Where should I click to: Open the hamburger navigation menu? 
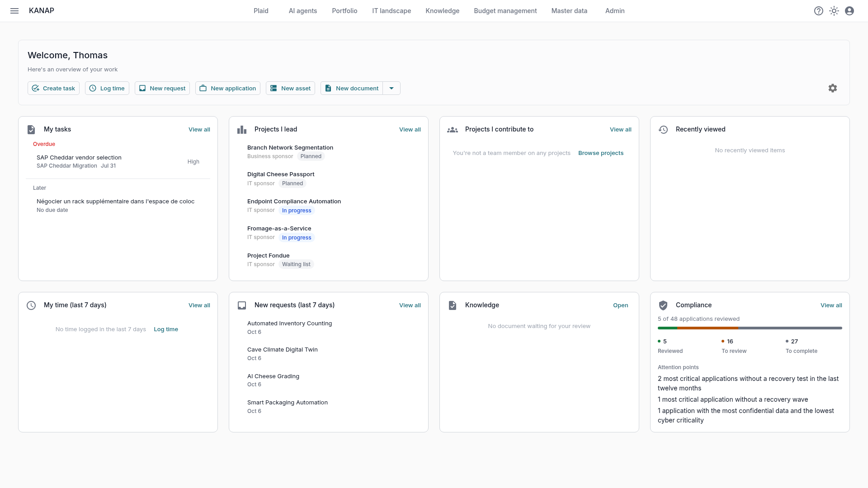pyautogui.click(x=14, y=11)
